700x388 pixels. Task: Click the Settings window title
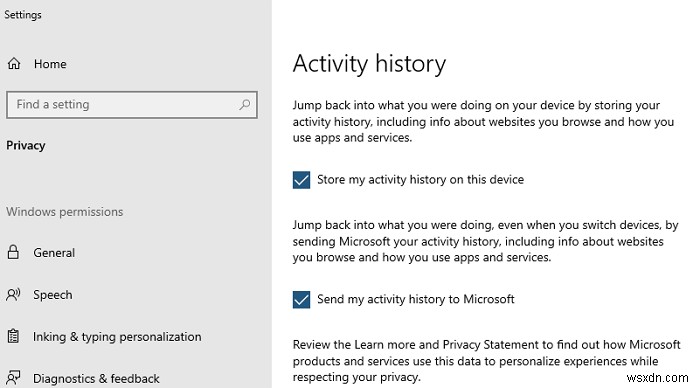point(23,15)
